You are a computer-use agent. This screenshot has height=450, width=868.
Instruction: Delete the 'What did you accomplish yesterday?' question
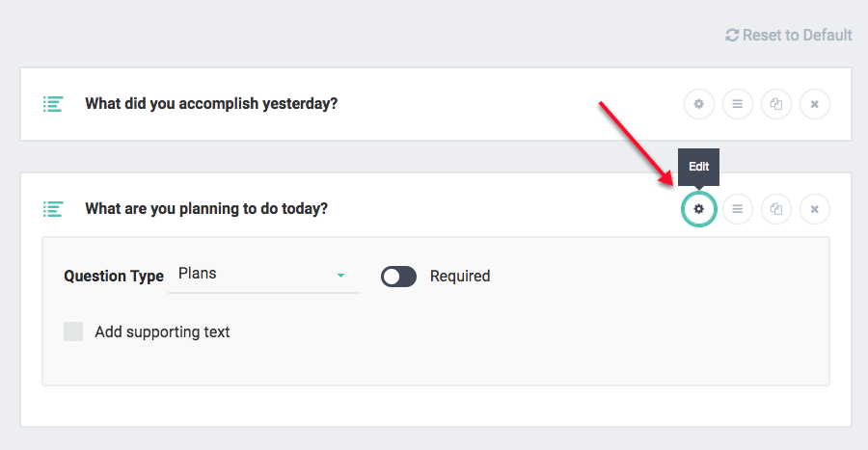tap(815, 104)
